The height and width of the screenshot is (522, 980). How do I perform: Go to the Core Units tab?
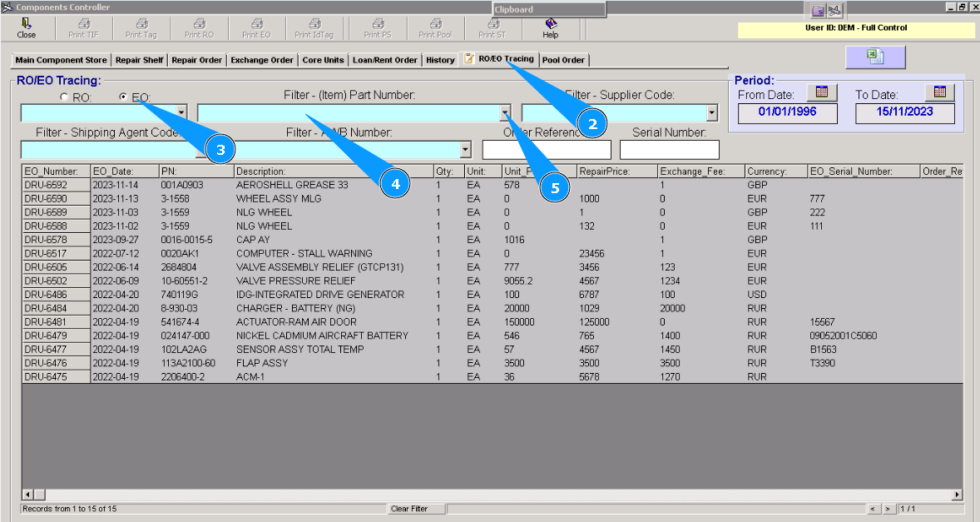323,60
